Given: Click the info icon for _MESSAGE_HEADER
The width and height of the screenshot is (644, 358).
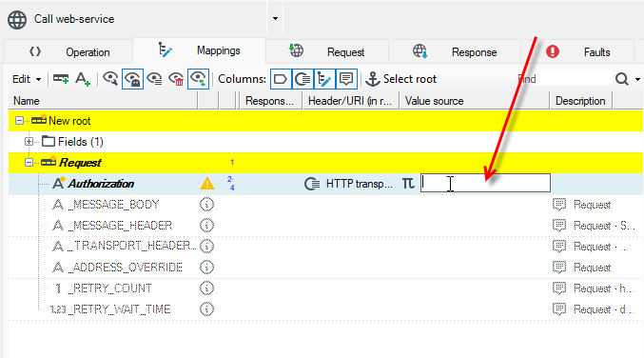Looking at the screenshot, I should point(206,226).
